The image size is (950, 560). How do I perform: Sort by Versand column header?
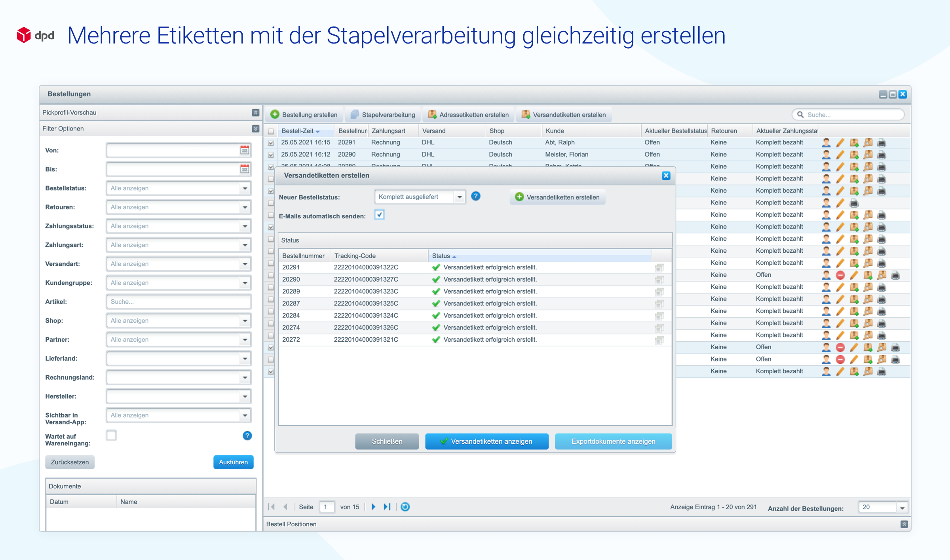pyautogui.click(x=452, y=131)
